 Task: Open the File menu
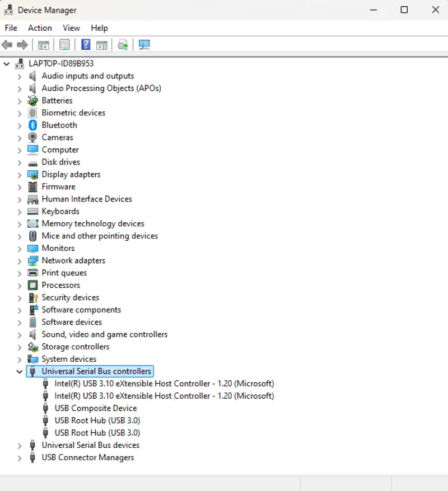[11, 27]
